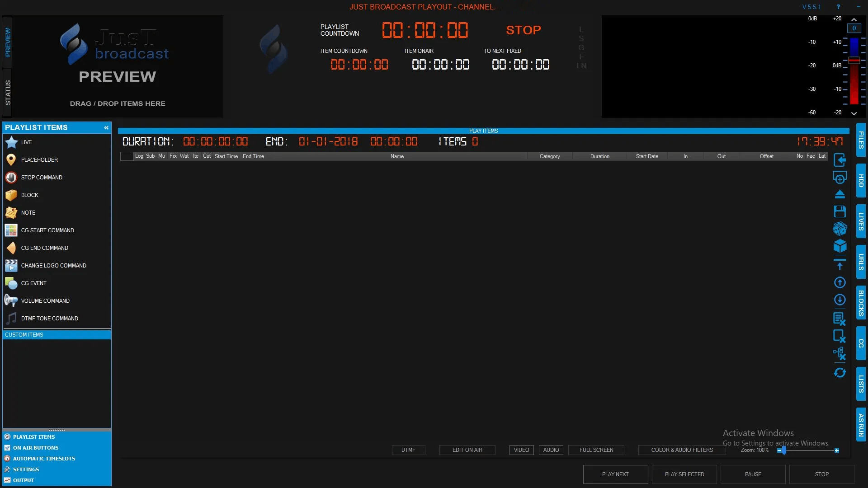
Task: Toggle the AUDIO button
Action: [x=551, y=450]
